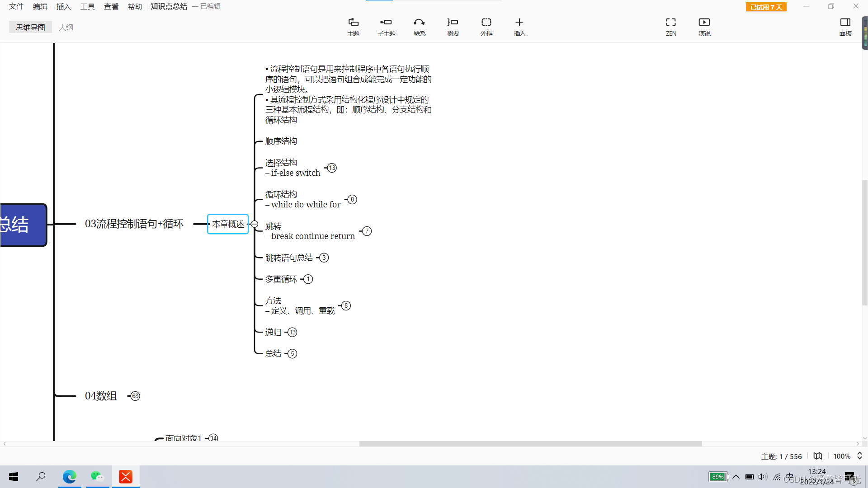The image size is (868, 488).
Task: Open Windows Start menu
Action: pyautogui.click(x=14, y=477)
